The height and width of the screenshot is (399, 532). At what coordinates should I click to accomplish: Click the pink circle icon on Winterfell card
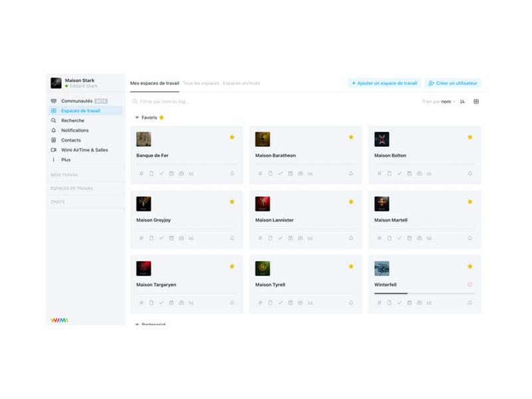470,285
